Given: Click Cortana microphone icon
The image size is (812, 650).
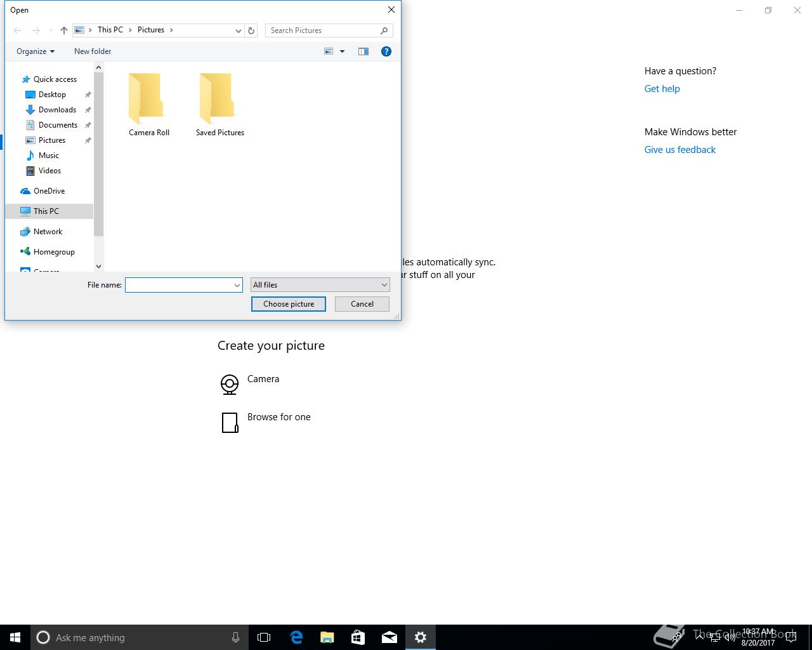Looking at the screenshot, I should (235, 637).
